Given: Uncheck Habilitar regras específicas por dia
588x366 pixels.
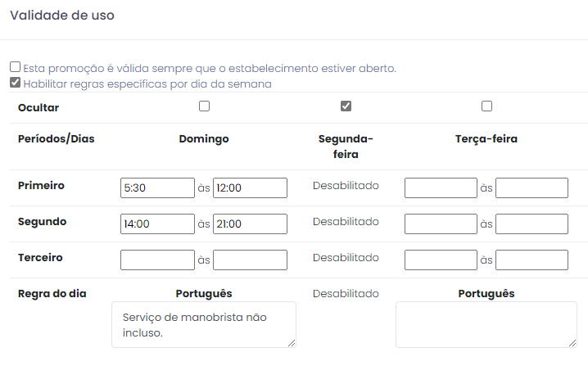Looking at the screenshot, I should point(15,82).
